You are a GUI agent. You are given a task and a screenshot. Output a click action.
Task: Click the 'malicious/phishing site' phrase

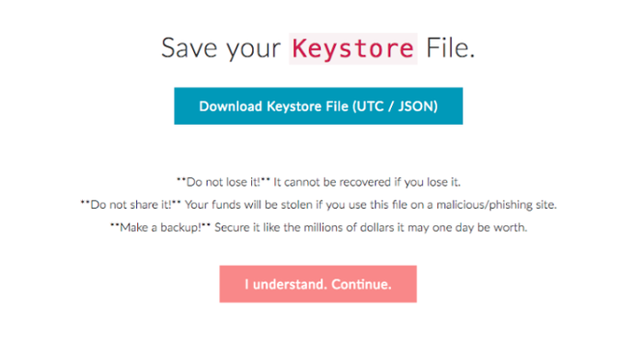coord(496,204)
